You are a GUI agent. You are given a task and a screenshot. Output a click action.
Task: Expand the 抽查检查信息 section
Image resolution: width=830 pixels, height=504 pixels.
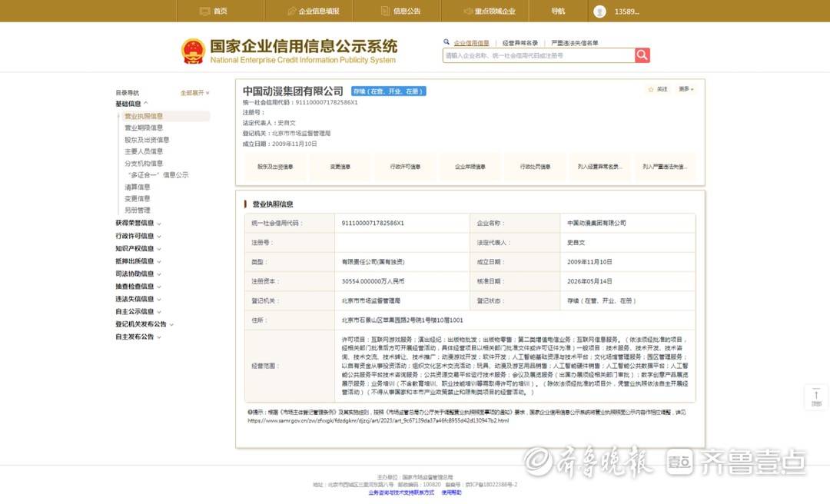[x=138, y=287]
